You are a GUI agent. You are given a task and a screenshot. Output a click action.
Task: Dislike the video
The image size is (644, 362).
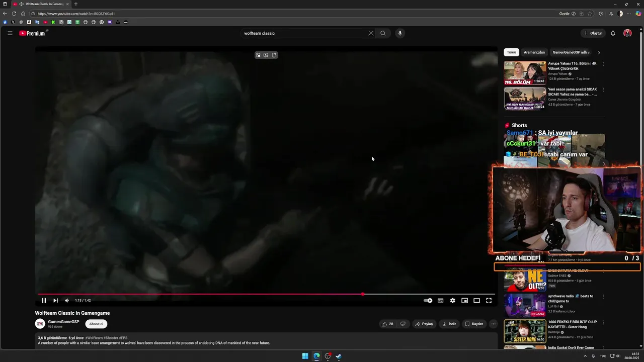[x=403, y=324]
